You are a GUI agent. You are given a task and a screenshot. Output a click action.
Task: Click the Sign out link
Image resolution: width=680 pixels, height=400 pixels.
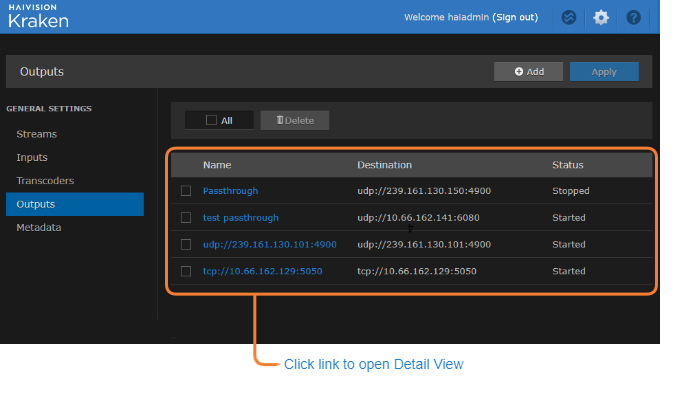tap(515, 17)
